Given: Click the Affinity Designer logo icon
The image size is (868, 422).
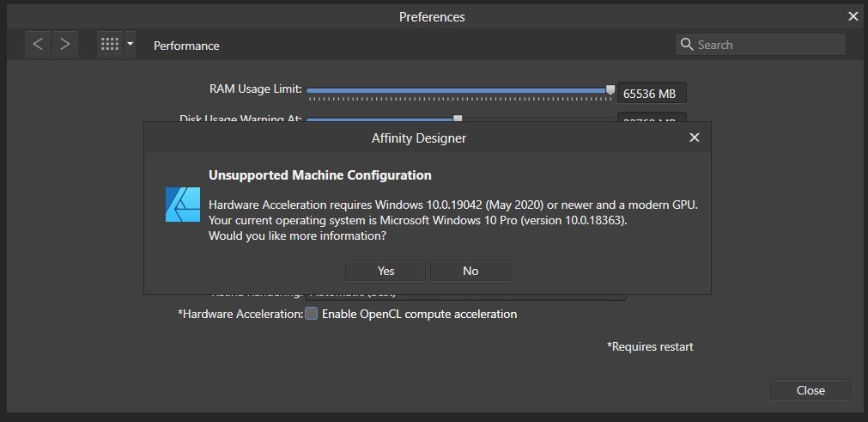Looking at the screenshot, I should 183,205.
